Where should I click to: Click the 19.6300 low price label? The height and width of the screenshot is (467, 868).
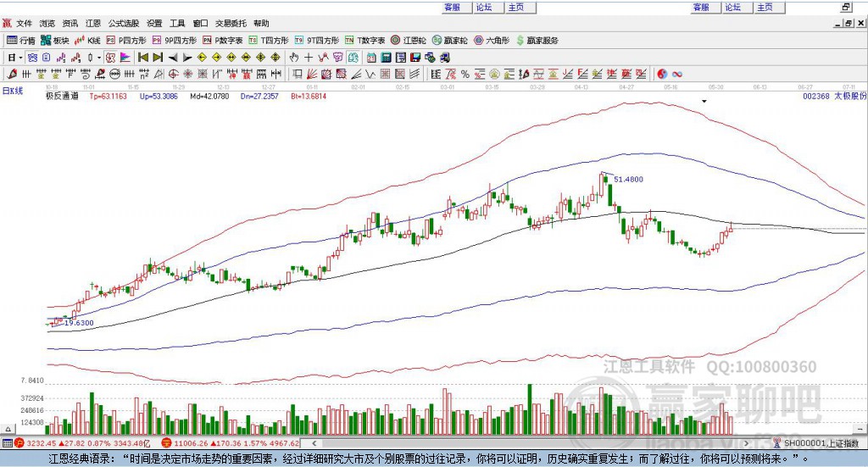79,323
